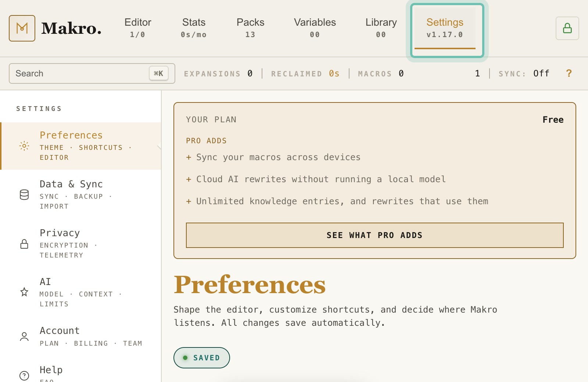Click the Your Plan heading
The width and height of the screenshot is (588, 382).
point(211,120)
